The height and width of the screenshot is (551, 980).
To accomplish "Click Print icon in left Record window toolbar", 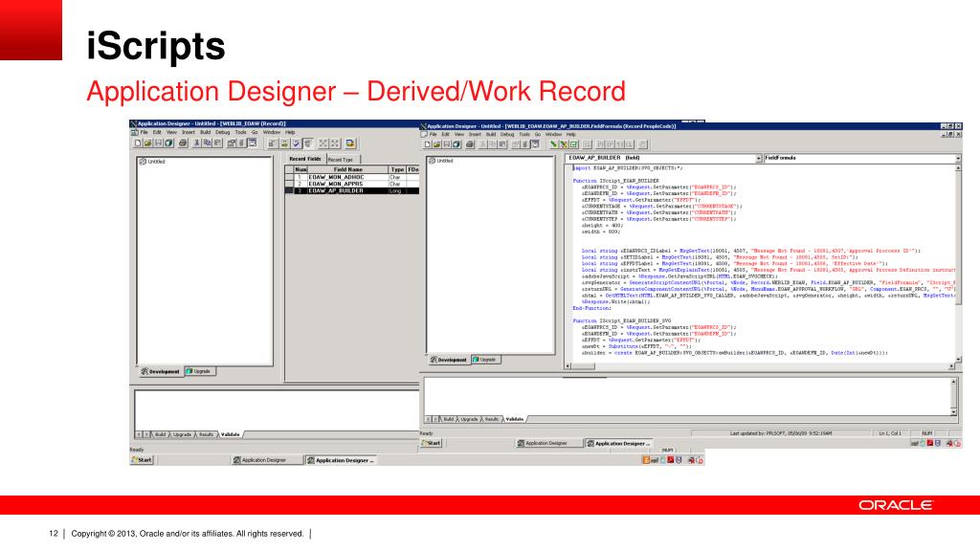I will tap(183, 143).
